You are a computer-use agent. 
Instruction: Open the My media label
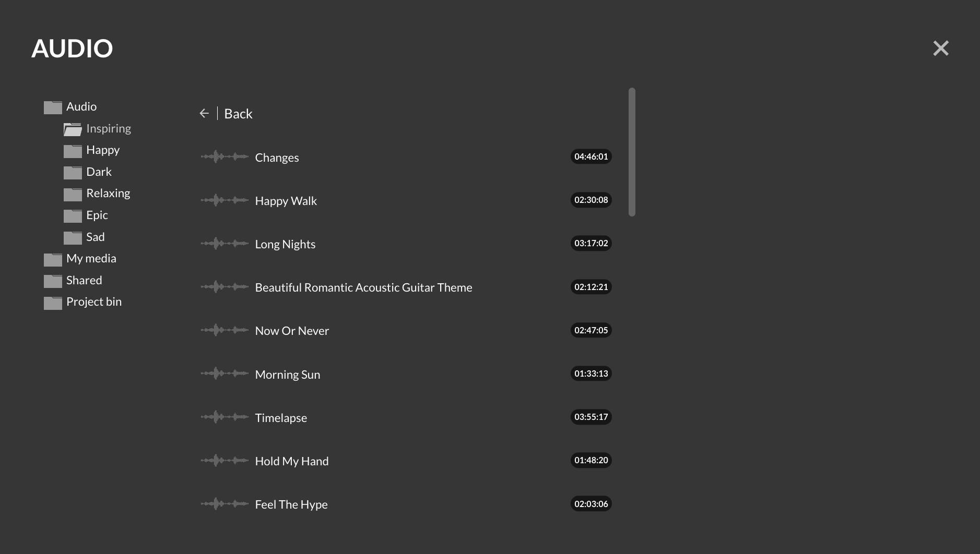(91, 259)
